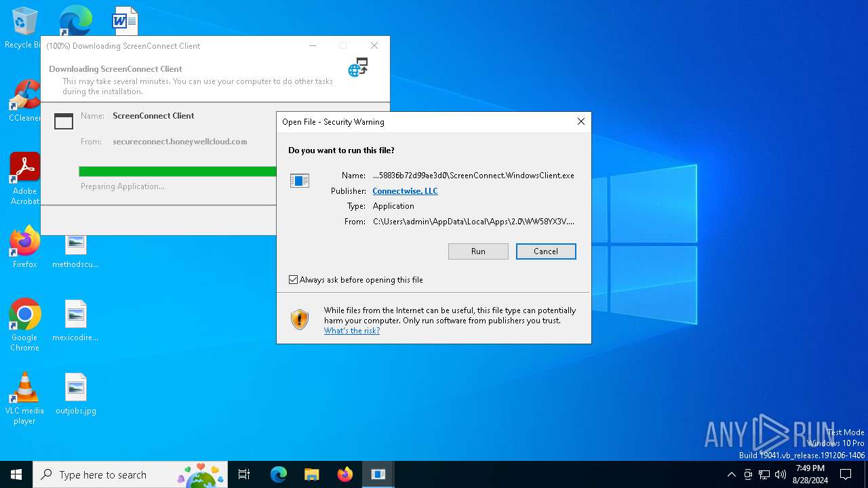Open the Windows Start menu

click(16, 474)
